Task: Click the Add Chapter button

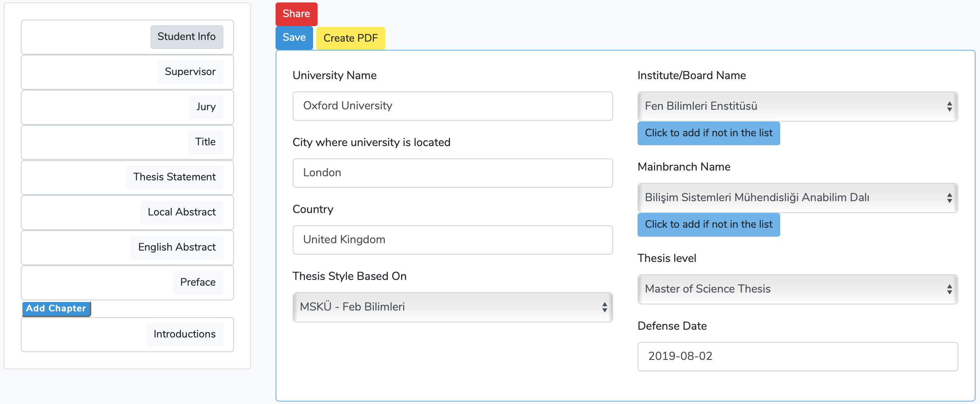Action: [56, 309]
